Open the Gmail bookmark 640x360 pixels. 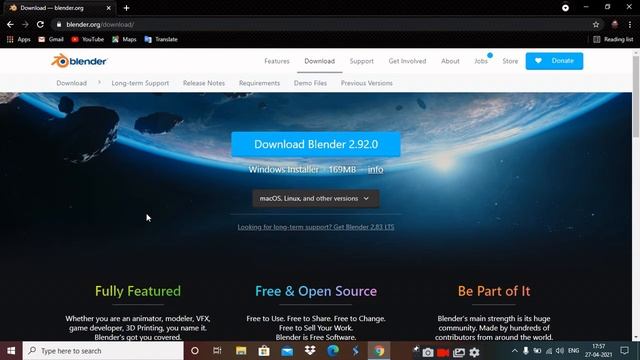tap(51, 39)
